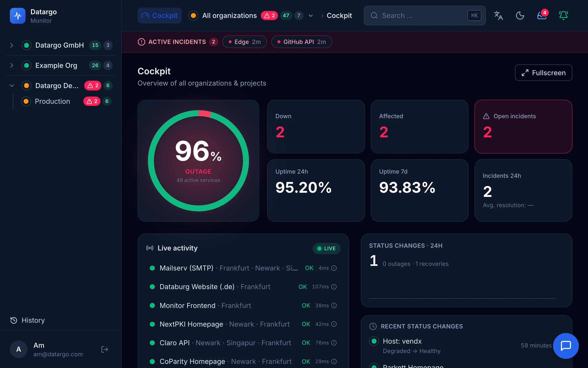Click the Cockpit breadcrumb

click(339, 16)
